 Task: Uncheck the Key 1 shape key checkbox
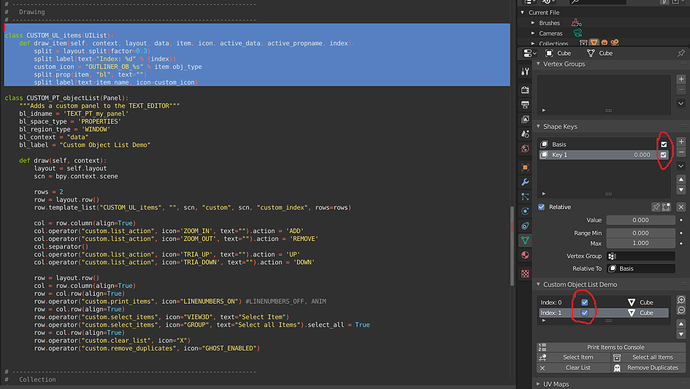pyautogui.click(x=664, y=155)
